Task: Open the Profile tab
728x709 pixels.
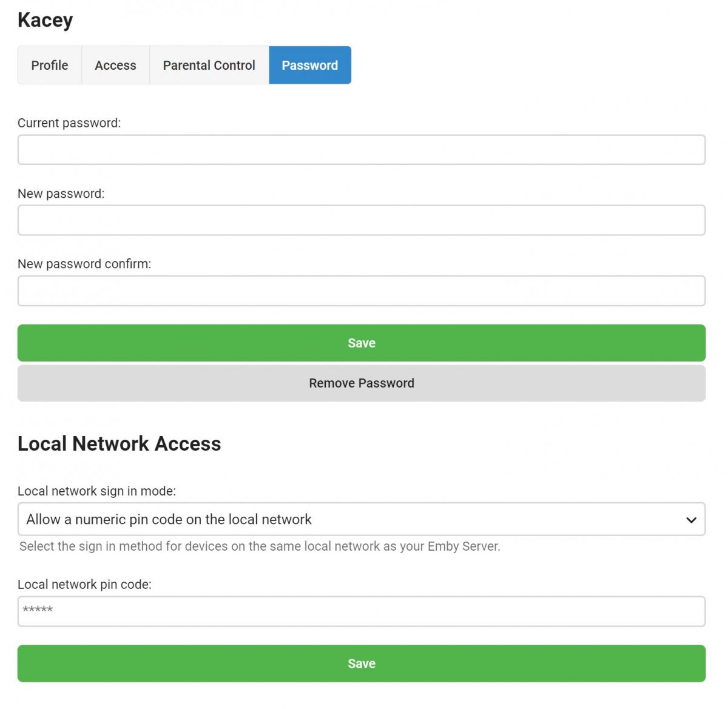Action: (x=50, y=66)
